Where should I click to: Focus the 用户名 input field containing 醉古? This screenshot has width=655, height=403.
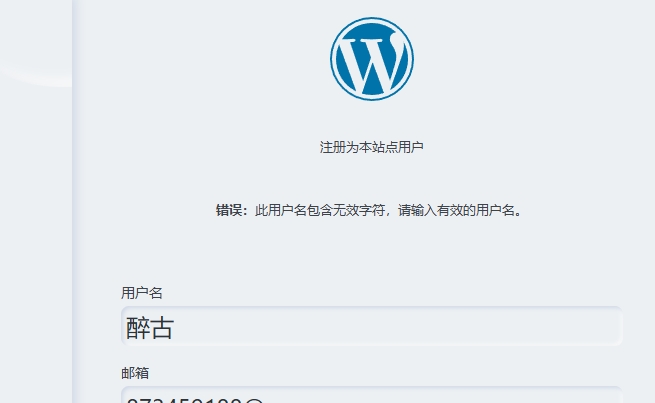click(x=372, y=326)
